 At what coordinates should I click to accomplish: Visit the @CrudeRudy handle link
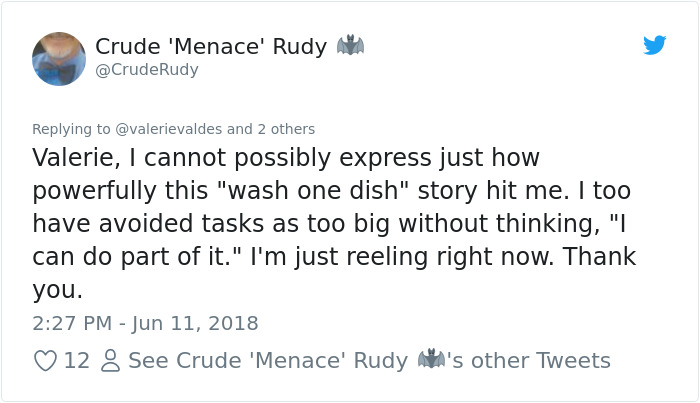click(147, 70)
